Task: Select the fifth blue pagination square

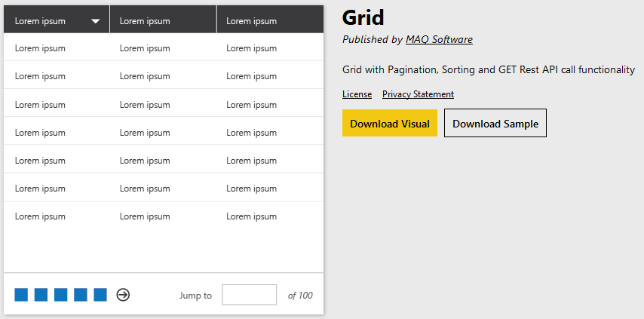Action: (x=100, y=295)
